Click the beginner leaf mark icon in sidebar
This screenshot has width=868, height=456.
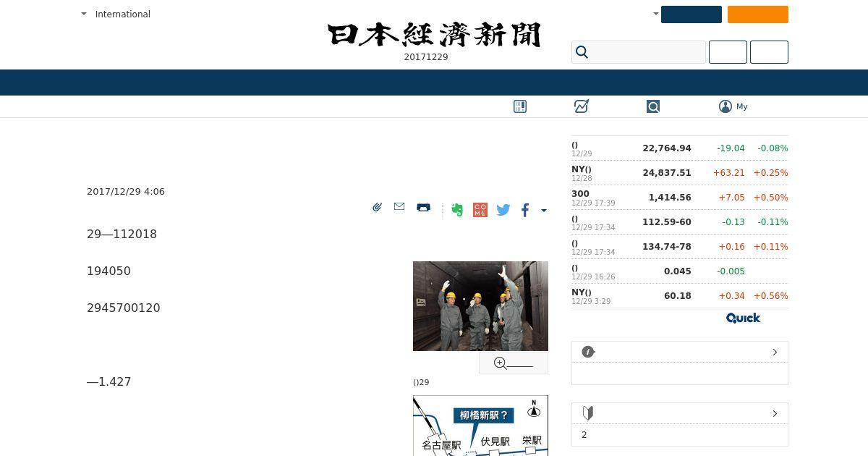click(x=588, y=413)
